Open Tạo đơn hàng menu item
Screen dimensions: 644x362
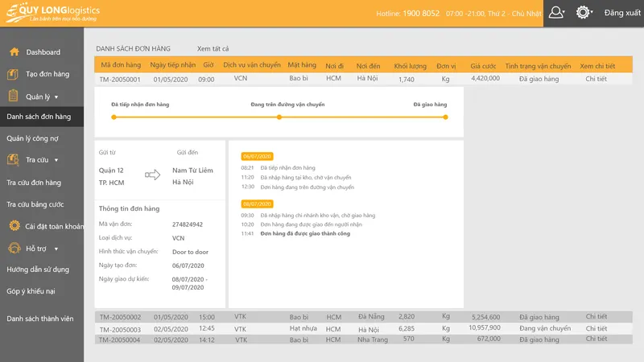coord(47,74)
